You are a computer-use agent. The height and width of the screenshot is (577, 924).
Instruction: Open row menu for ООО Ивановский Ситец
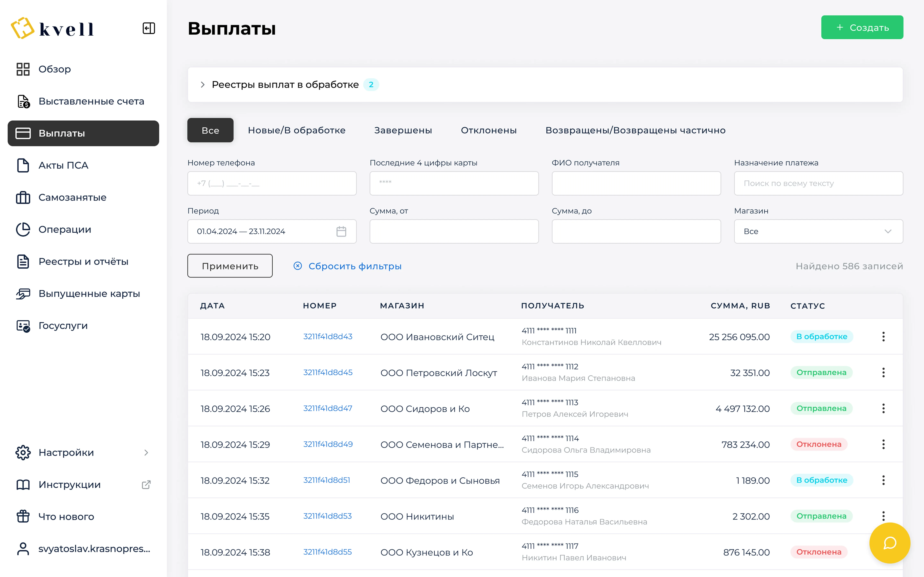coord(883,337)
